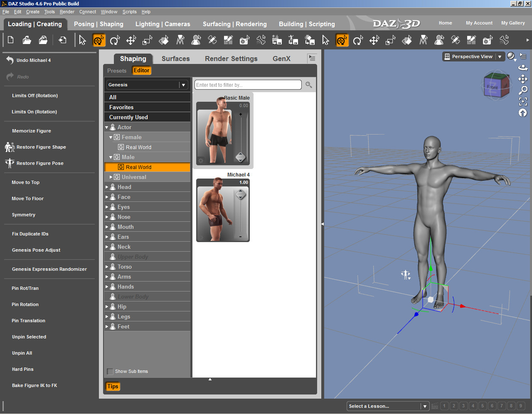Click the Redo arrow icon

(x=10, y=77)
